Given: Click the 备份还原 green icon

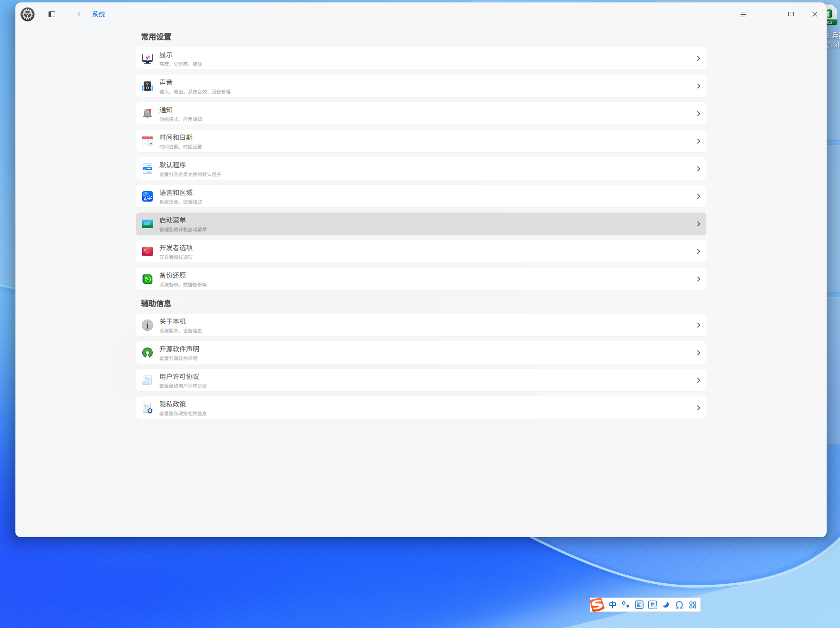Looking at the screenshot, I should (x=147, y=279).
